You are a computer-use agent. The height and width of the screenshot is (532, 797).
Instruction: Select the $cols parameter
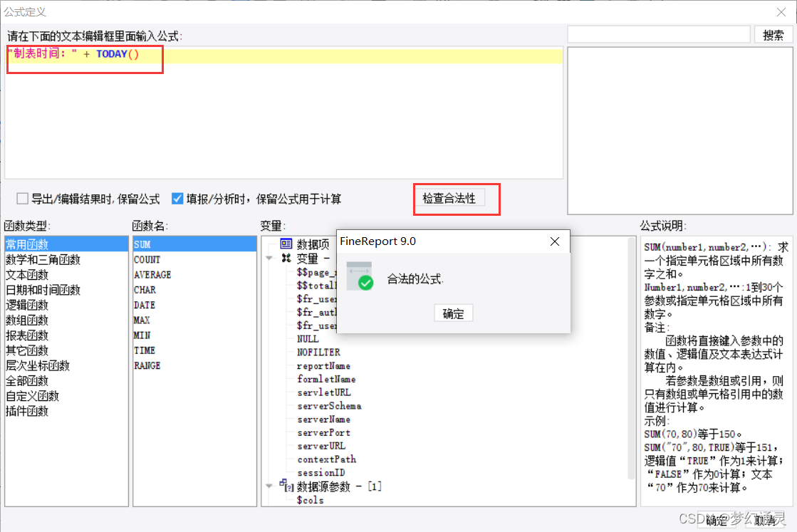click(x=310, y=500)
